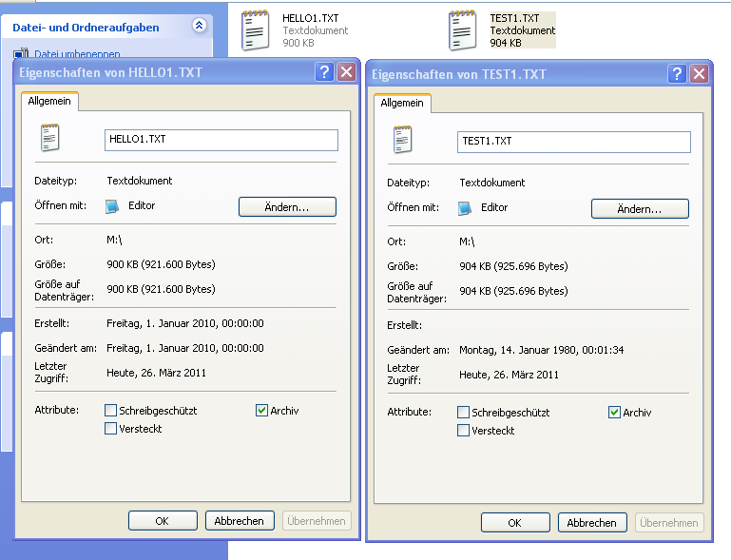Click Editor app icon in HELLO1.TXT dialog
The image size is (731, 560).
click(112, 206)
